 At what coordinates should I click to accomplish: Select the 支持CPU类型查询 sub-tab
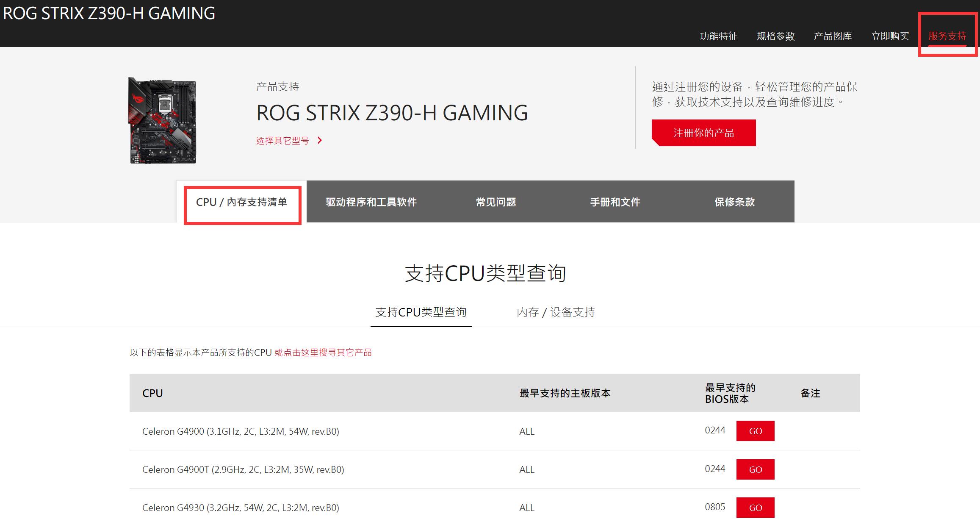(x=421, y=312)
